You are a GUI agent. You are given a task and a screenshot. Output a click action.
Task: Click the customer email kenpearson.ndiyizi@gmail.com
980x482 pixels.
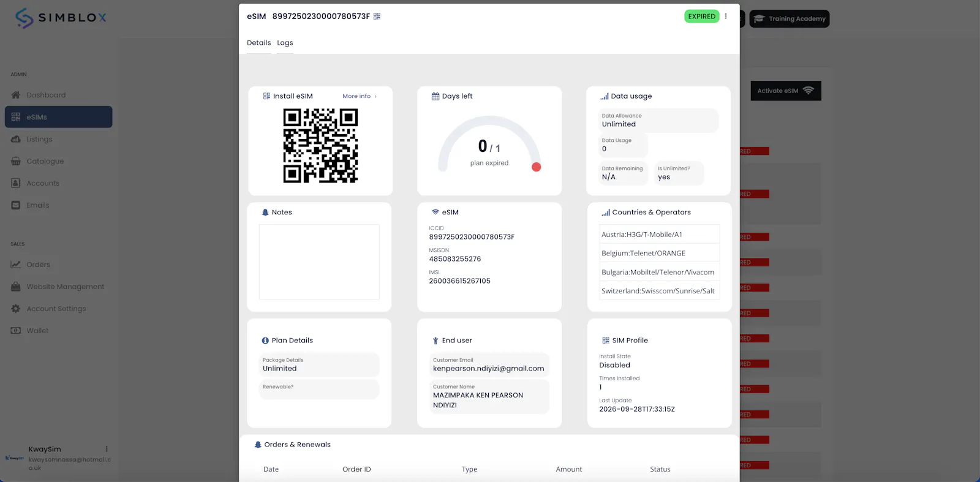(488, 369)
